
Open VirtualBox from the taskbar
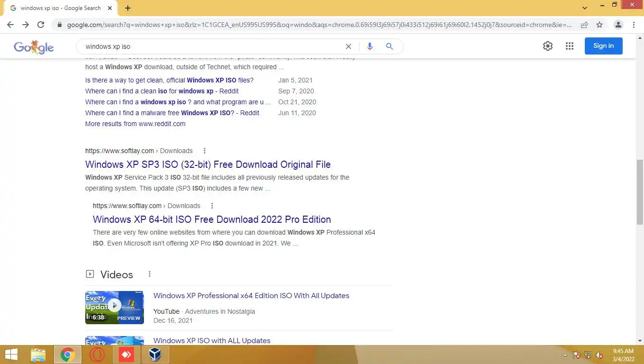[156, 355]
